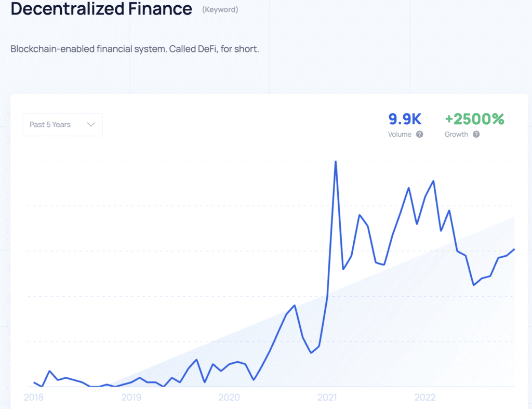
Task: Click the Volume label text
Action: point(400,134)
